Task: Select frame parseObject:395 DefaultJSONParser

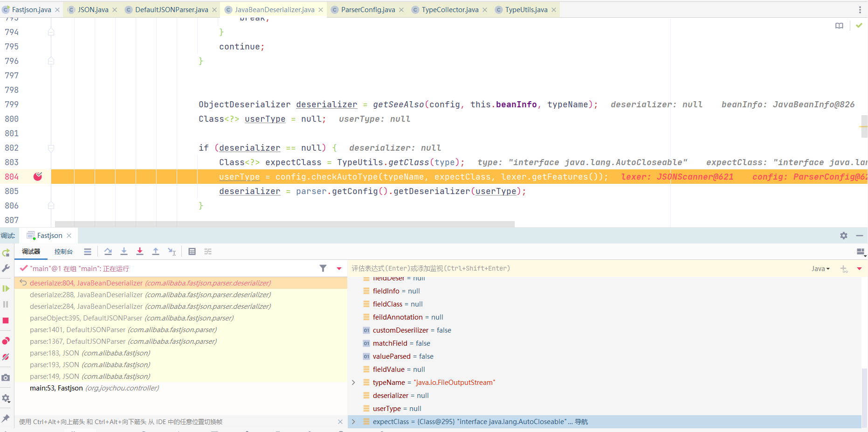Action: click(x=181, y=318)
